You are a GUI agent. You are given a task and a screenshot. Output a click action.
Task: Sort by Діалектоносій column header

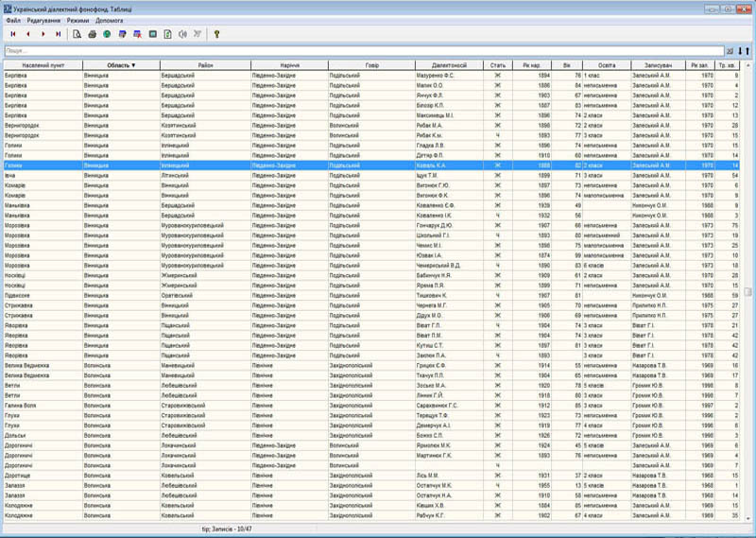coord(449,65)
